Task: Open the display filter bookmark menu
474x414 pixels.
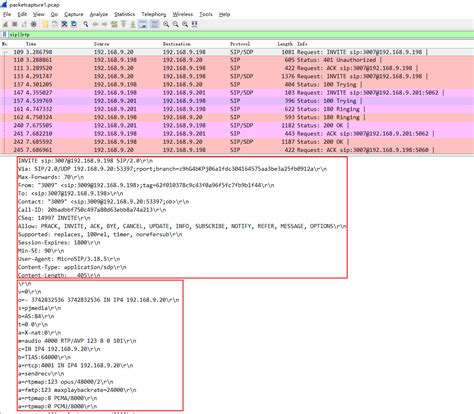Action: 5,34
